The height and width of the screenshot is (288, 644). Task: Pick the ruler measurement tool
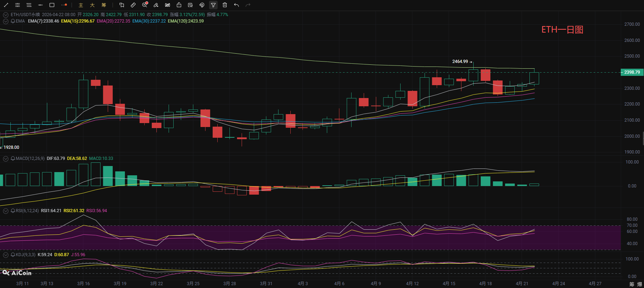point(133,5)
